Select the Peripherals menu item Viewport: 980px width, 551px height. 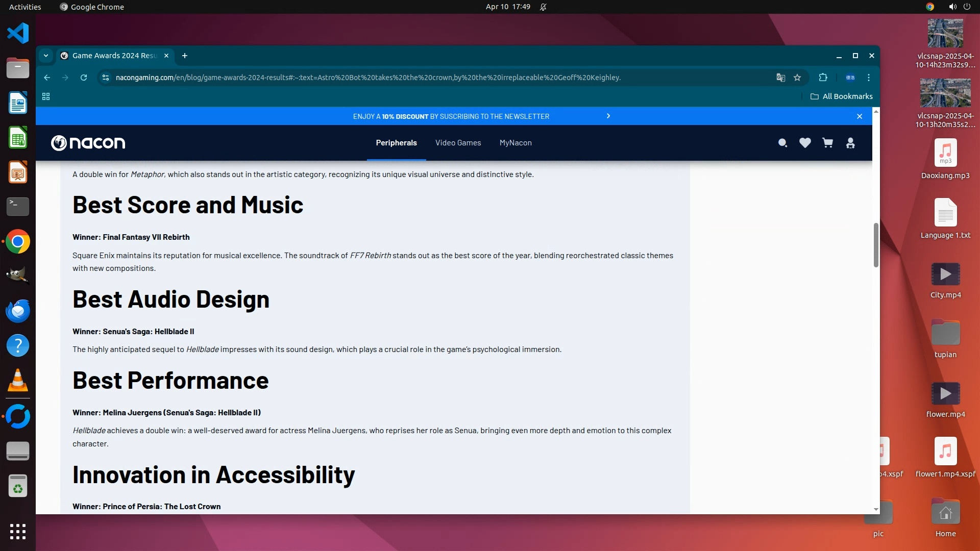(396, 143)
